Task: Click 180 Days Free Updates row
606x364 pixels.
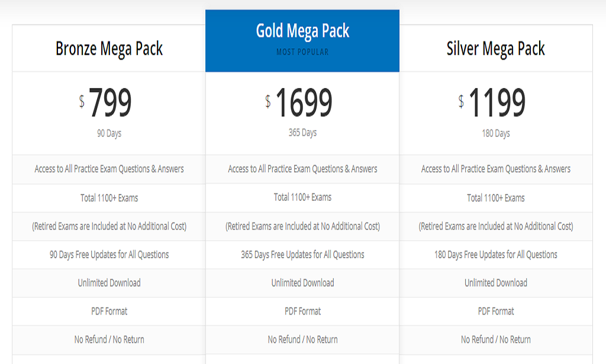Action: tap(495, 255)
